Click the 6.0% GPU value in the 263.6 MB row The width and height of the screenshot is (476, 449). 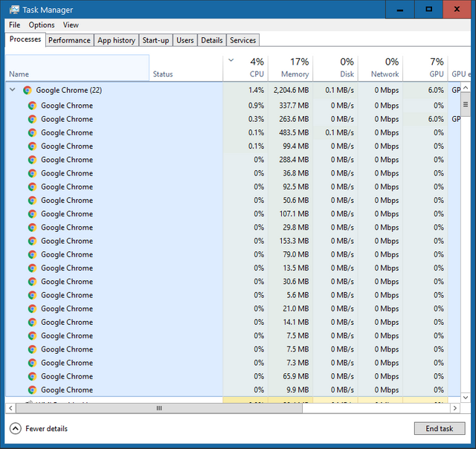436,119
